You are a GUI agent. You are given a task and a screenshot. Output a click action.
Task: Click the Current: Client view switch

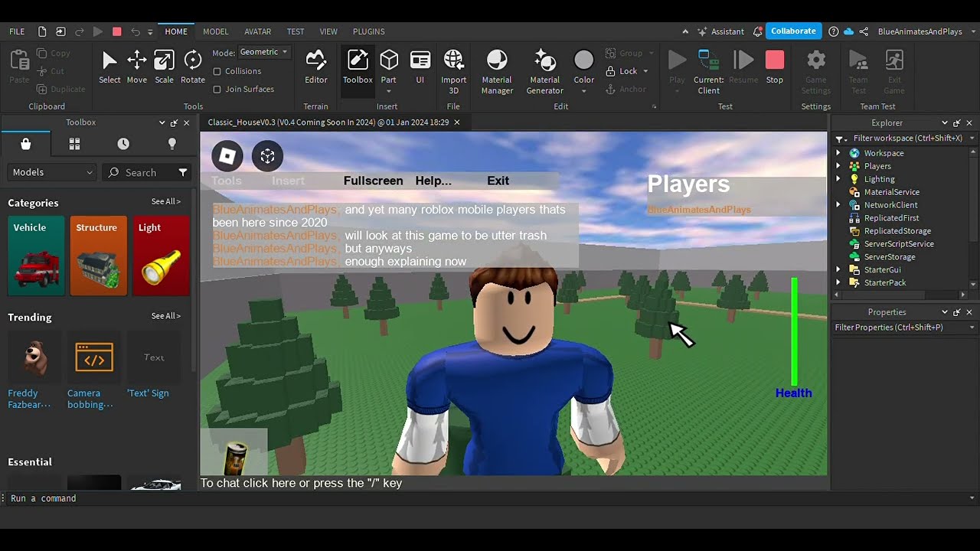709,72
